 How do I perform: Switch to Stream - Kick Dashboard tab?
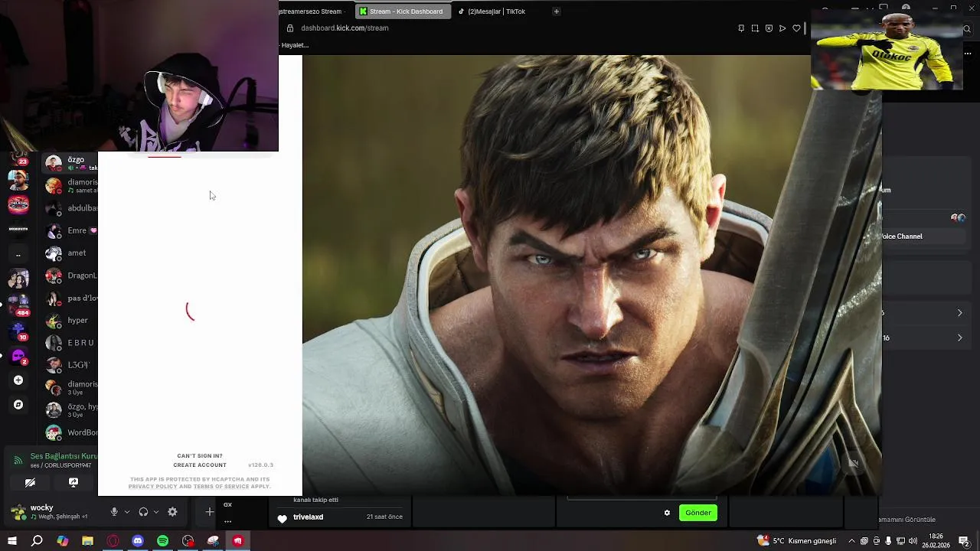click(x=401, y=11)
